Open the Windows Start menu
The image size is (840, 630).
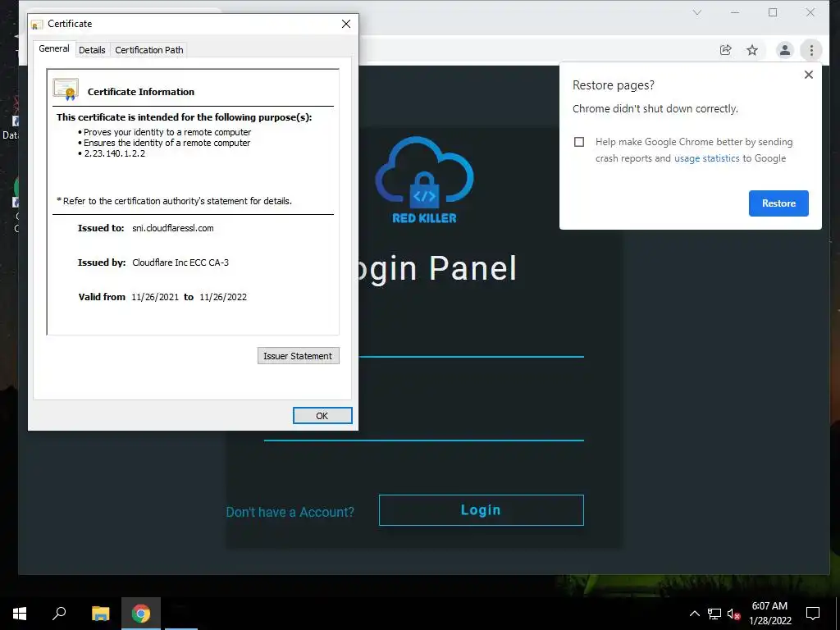click(x=20, y=614)
